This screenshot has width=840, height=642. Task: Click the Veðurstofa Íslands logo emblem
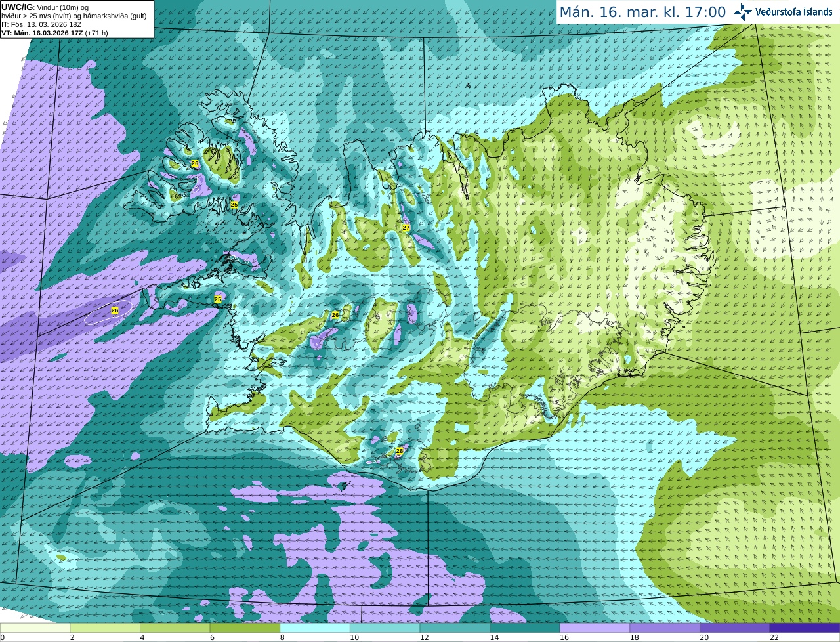[x=743, y=12]
